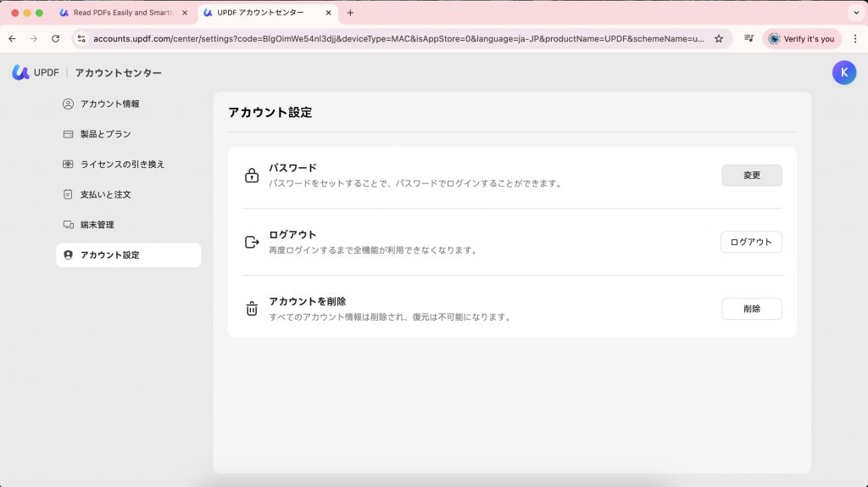The image size is (868, 487).
Task: Open Chrome three-dot menu
Action: tap(855, 39)
